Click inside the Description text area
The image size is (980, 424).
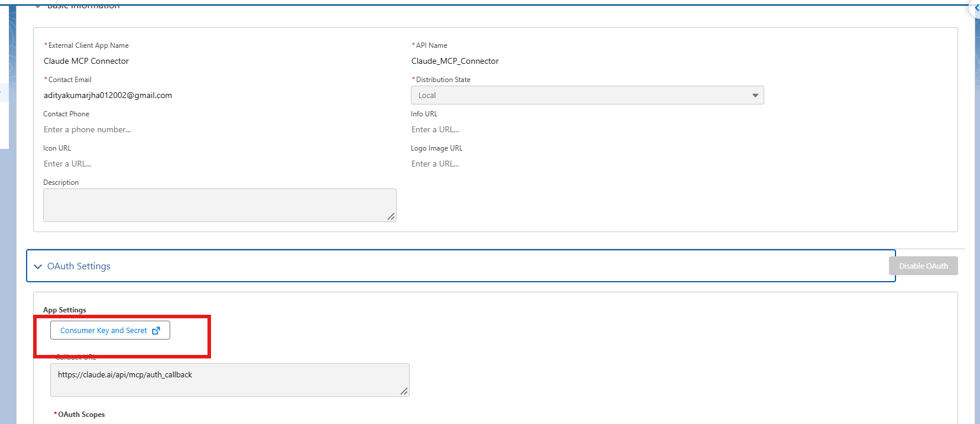220,205
